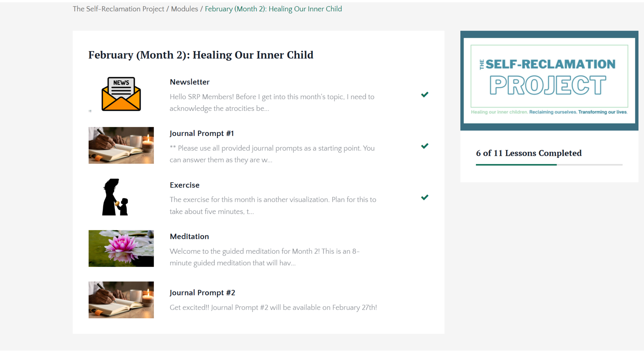
Task: Open the Meditation lotus flower thumbnail
Action: 121,248
